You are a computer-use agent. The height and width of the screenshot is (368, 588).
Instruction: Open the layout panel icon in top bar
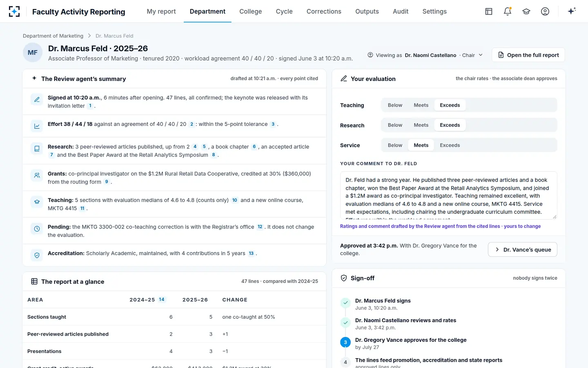489,11
